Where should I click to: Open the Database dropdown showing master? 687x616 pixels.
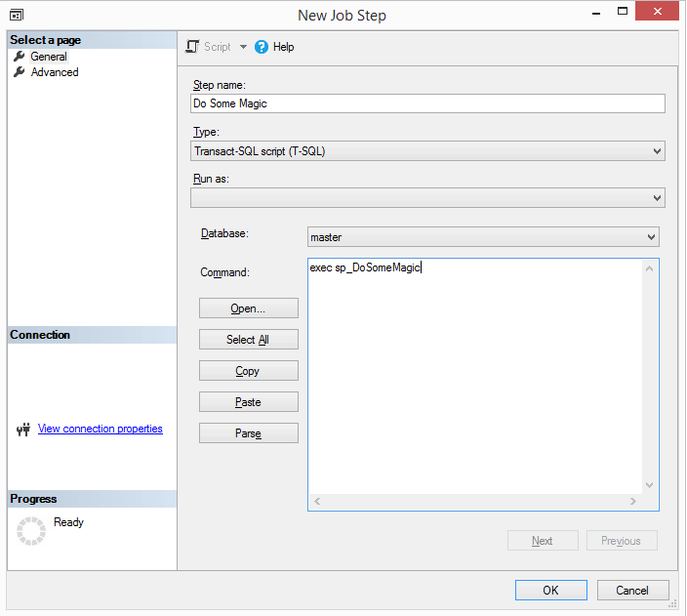tap(483, 237)
